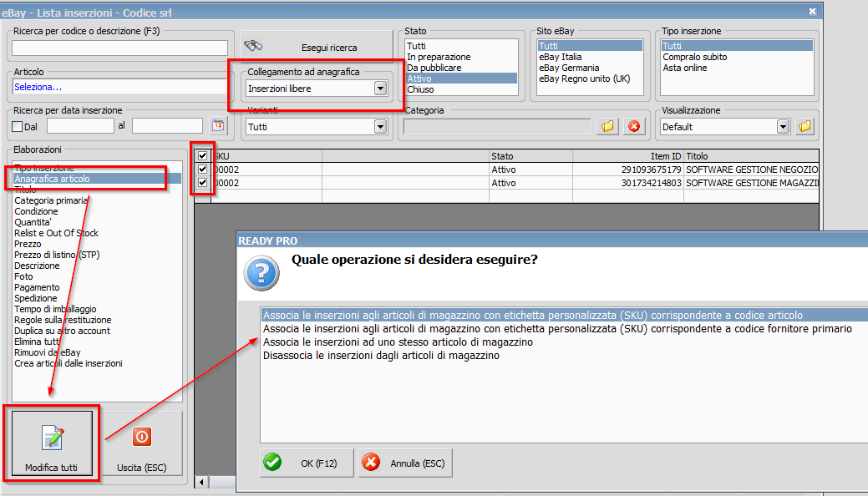Uncheck the row for item 301734214803
The image size is (868, 496).
203,183
